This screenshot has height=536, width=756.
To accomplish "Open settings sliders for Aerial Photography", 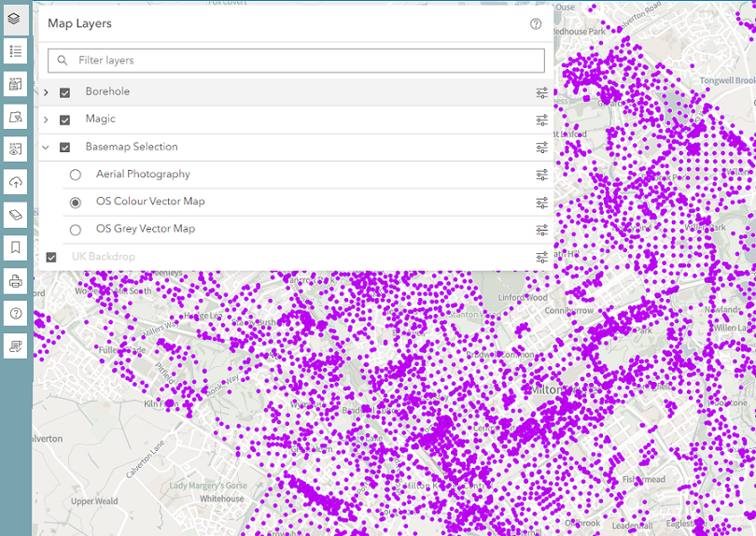I will [x=542, y=175].
